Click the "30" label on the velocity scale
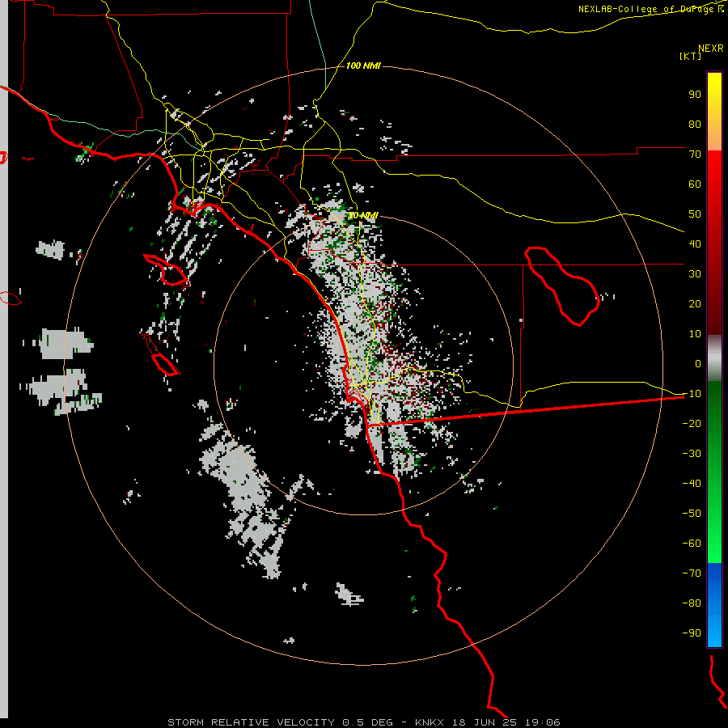728x728 pixels. coord(695,274)
